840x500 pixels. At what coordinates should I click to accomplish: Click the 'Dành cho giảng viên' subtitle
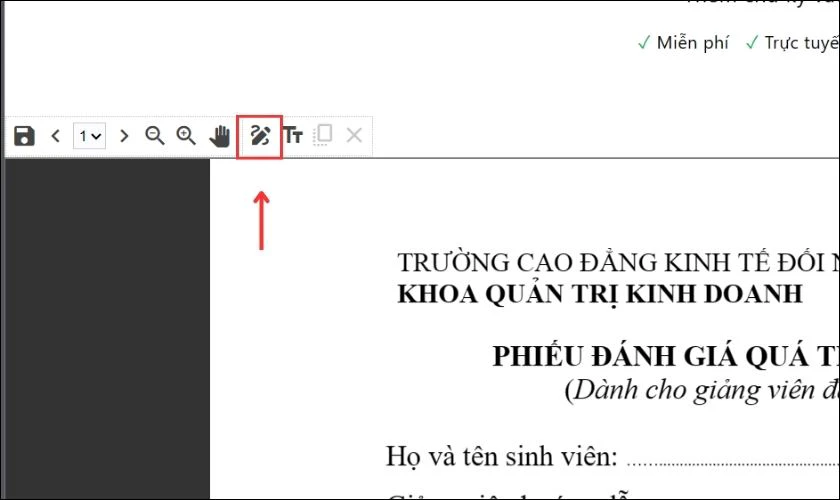702,390
